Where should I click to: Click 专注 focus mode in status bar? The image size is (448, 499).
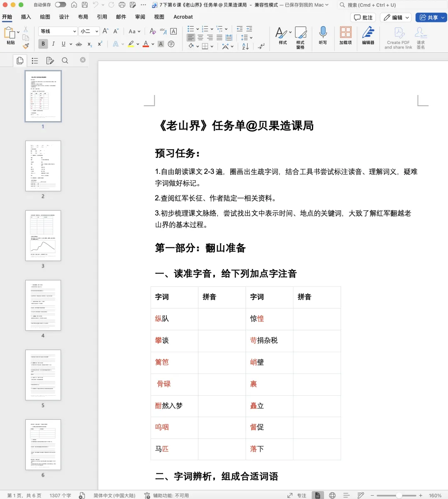[297, 495]
